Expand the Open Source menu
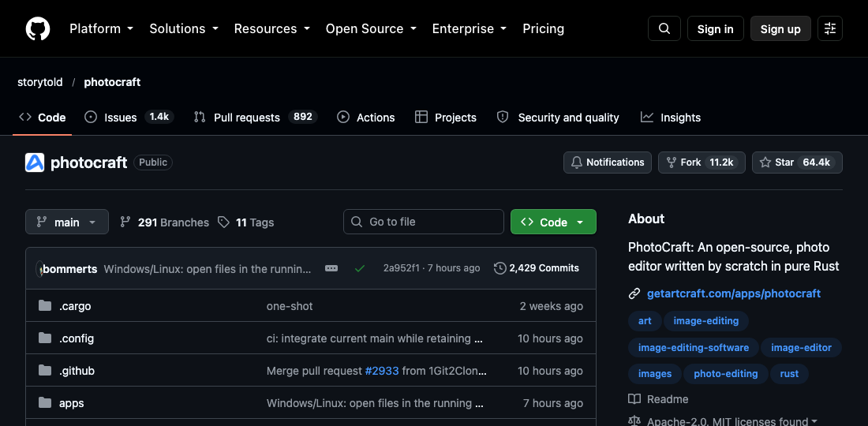 pos(371,28)
